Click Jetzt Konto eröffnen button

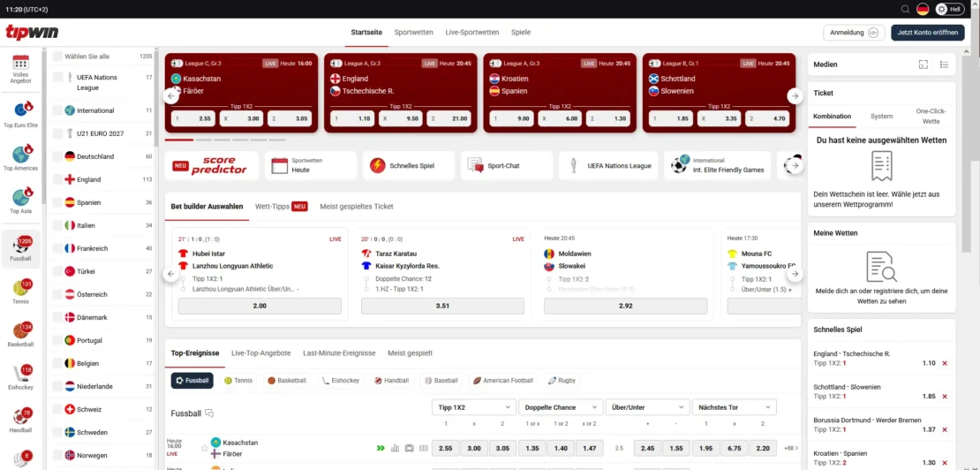928,33
